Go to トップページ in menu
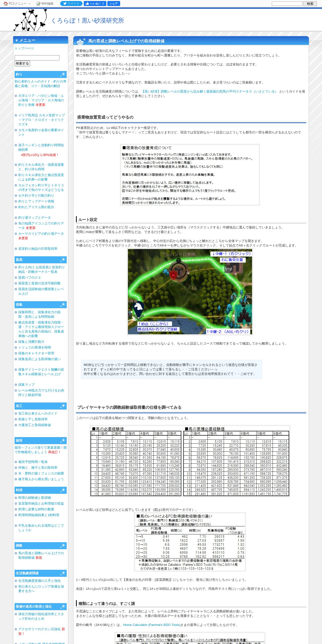322x644 pixels. pos(24,48)
